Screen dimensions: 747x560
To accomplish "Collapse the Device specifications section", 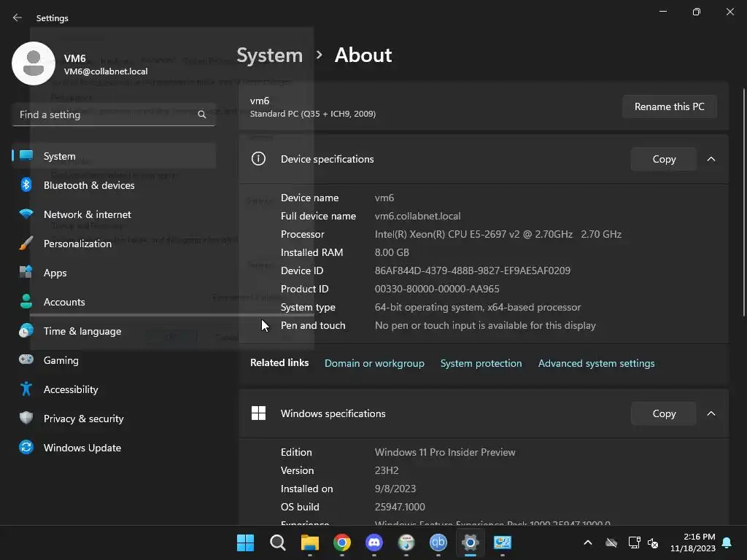I will tap(711, 159).
